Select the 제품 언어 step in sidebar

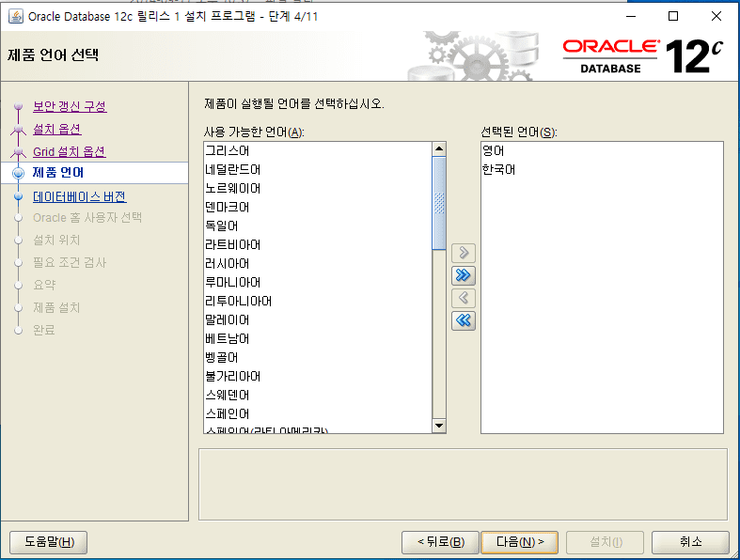point(58,173)
